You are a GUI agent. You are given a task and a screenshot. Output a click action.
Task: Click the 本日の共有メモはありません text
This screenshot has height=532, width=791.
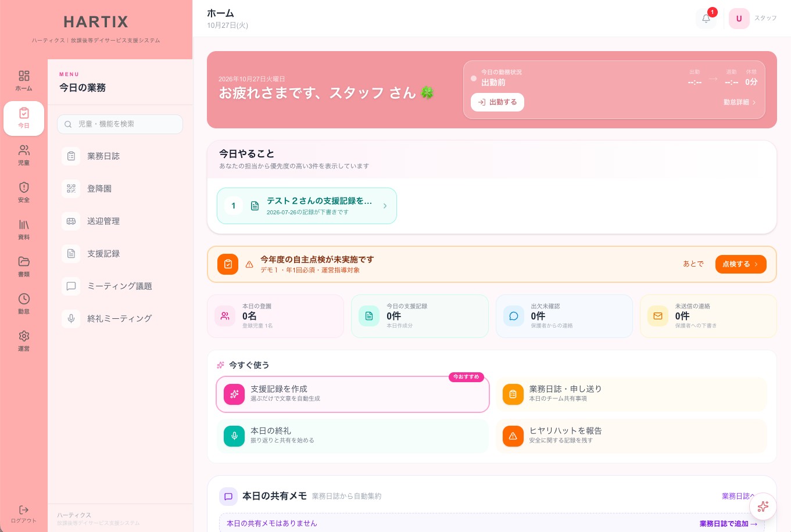272,524
